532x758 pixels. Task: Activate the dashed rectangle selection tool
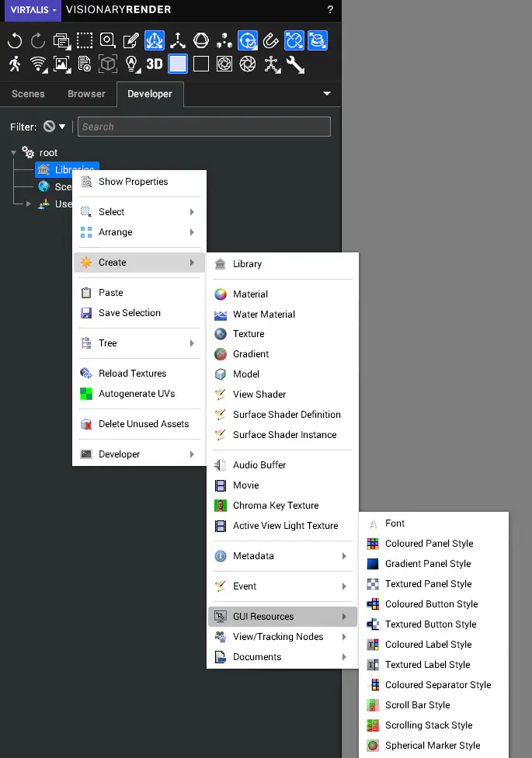[x=85, y=40]
